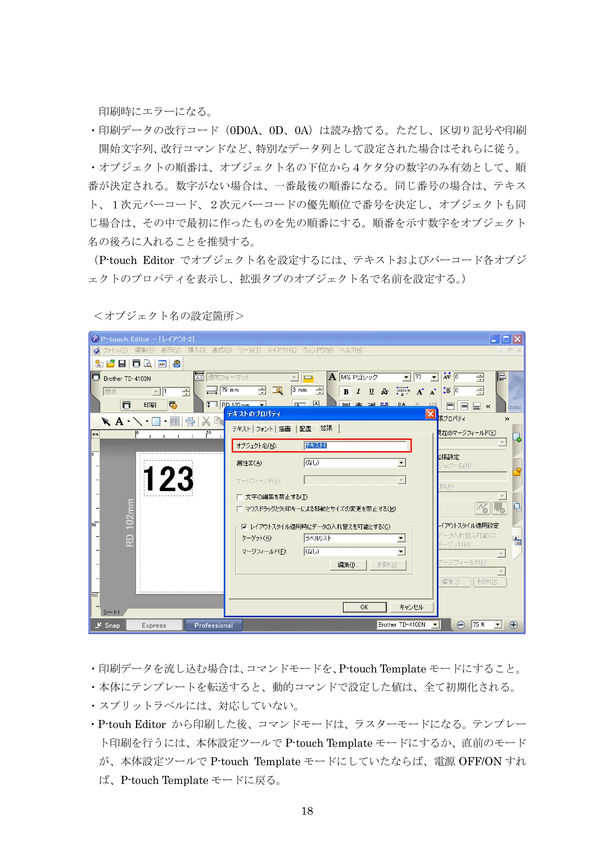614x868 pixels.
Task: Click the print preview magnifier icon
Action: coord(148,364)
